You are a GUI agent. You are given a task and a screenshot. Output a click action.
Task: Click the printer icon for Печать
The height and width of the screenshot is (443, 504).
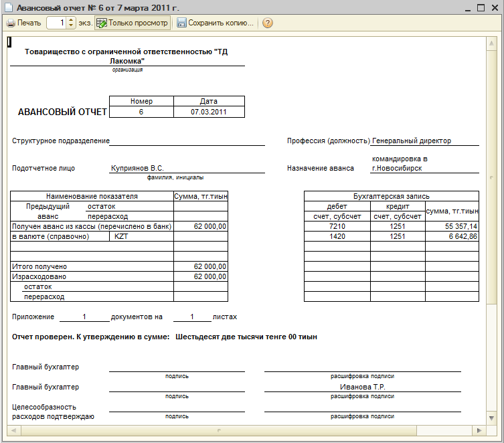point(10,23)
